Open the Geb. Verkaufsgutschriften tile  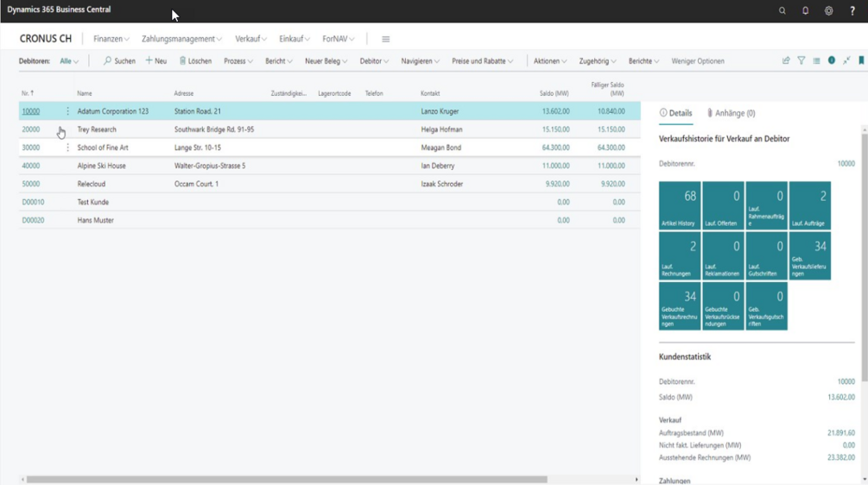[767, 305]
